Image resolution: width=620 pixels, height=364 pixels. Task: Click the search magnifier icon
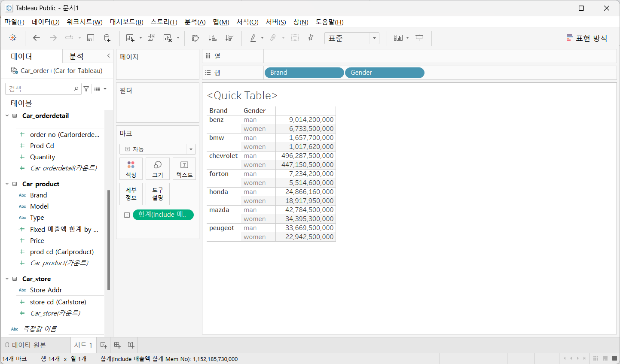point(76,89)
